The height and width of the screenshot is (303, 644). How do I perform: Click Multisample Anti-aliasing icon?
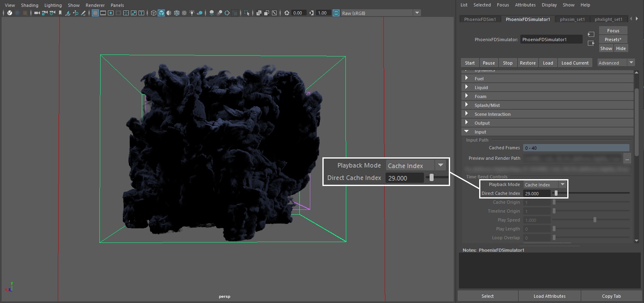[x=227, y=13]
